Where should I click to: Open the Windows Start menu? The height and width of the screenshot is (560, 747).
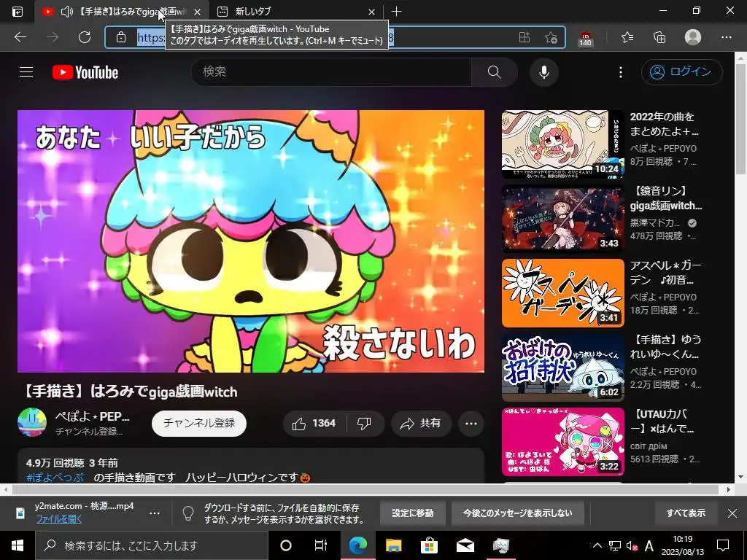(18, 545)
